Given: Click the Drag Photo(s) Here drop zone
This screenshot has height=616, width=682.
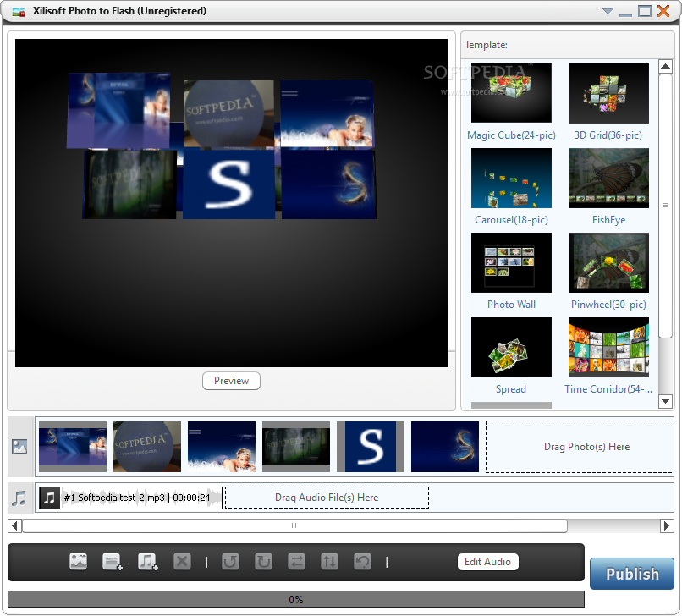Looking at the screenshot, I should click(580, 447).
